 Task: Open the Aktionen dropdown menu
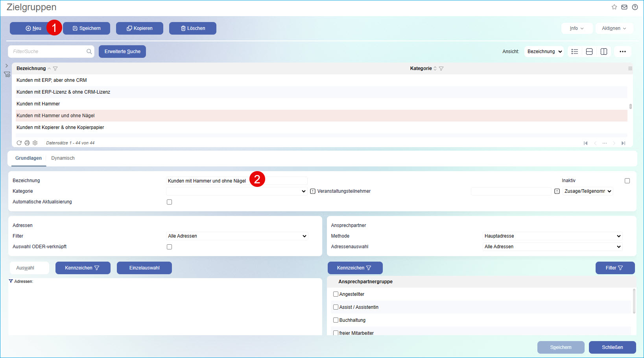coord(614,28)
